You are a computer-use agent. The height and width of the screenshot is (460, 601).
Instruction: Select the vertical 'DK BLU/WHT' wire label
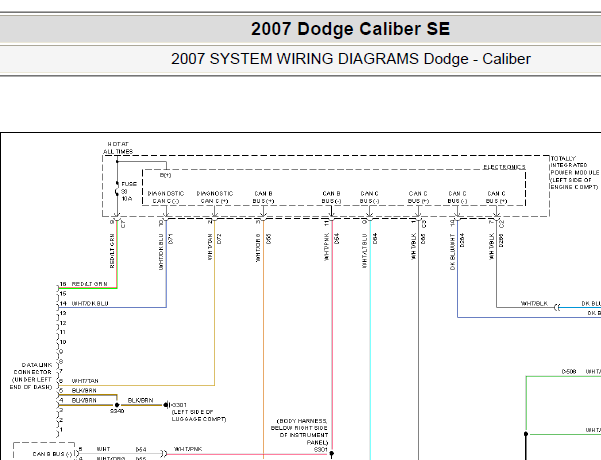coord(452,252)
